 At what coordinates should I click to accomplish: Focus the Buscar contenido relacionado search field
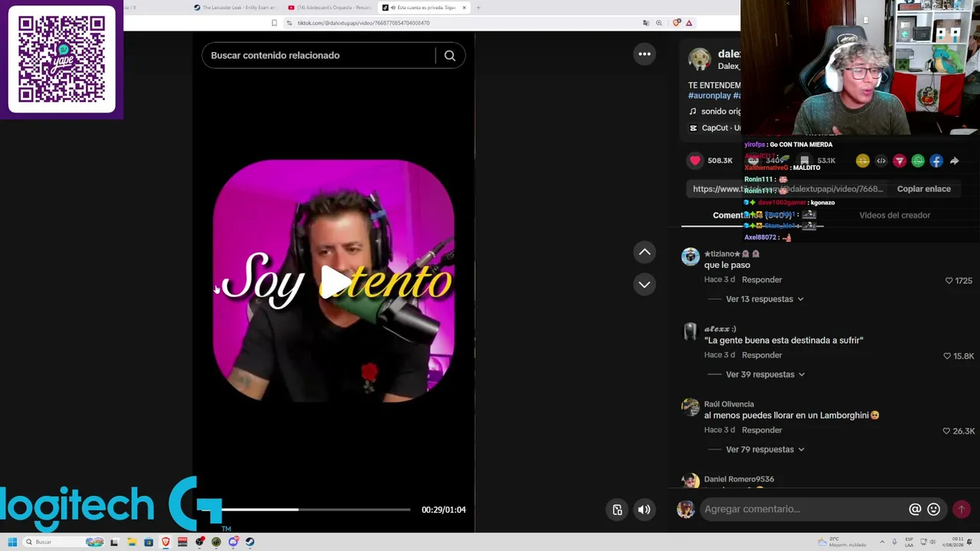coord(318,55)
